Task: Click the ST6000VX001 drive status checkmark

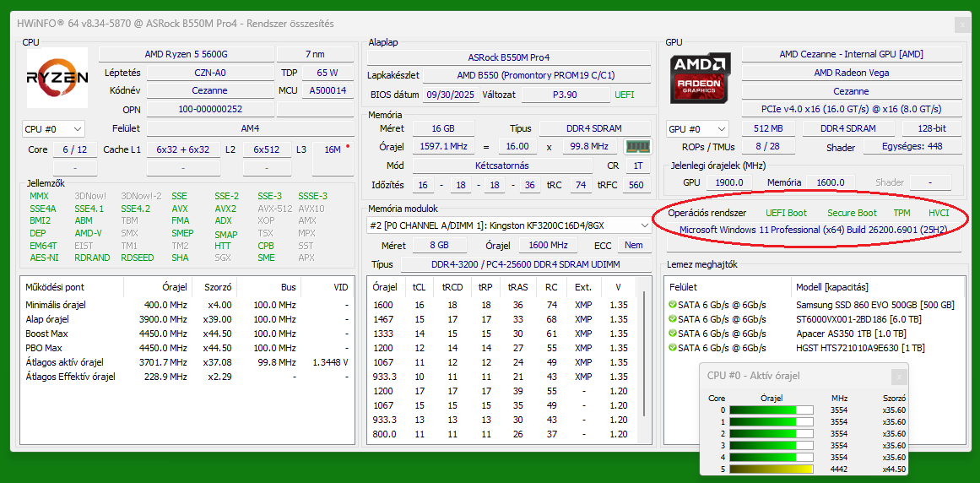Action: coord(673,319)
